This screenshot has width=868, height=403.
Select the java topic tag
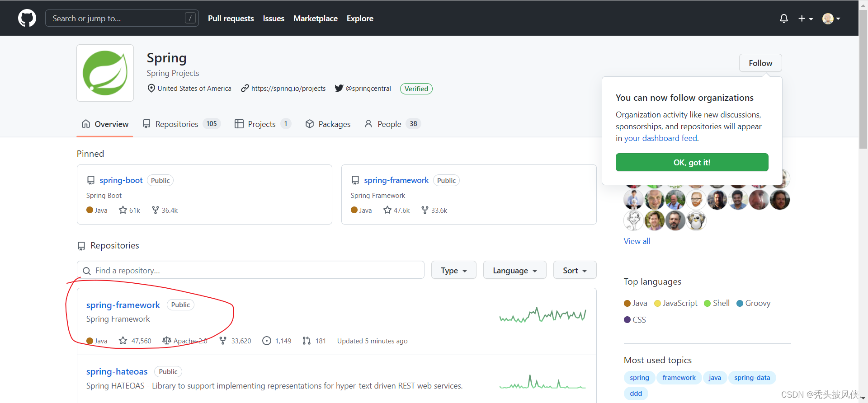pyautogui.click(x=715, y=378)
